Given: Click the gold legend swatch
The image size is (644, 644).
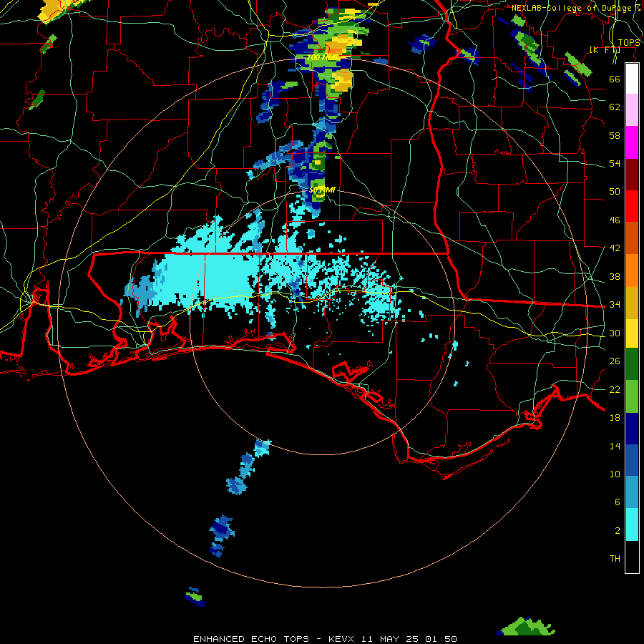Looking at the screenshot, I should [x=632, y=303].
